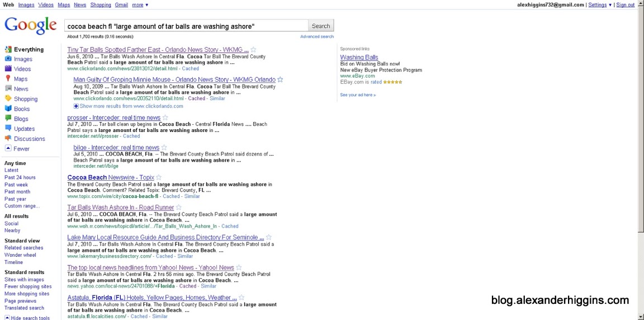The image size is (644, 320).
Task: Open the Images tab in top navigation
Action: 26,5
